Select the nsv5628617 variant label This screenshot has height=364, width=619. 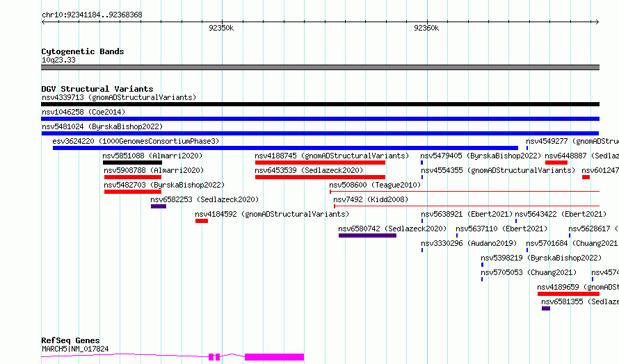point(593,229)
